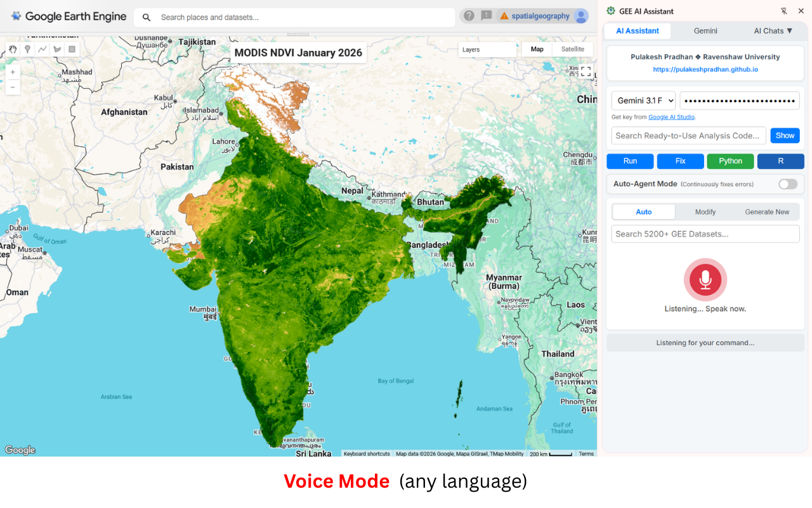The height and width of the screenshot is (508, 812).
Task: Toggle fullscreen map view
Action: coord(586,72)
